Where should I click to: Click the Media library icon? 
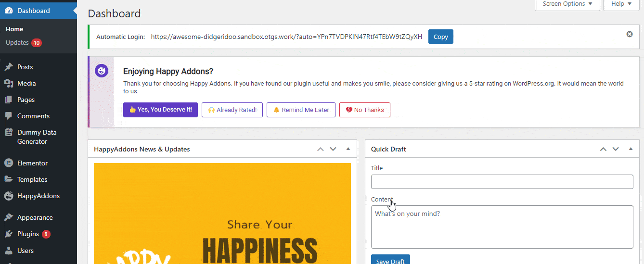[x=9, y=83]
